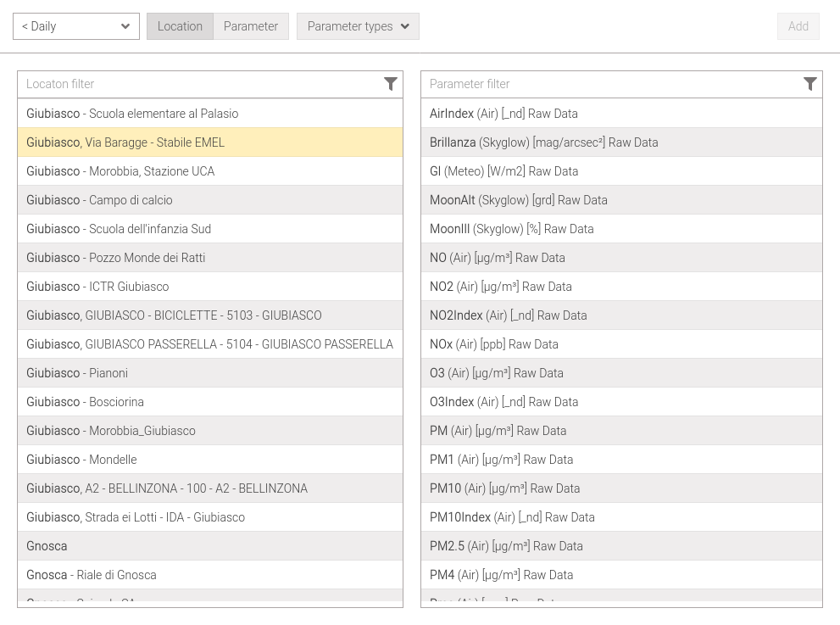Focus the Location filter text field
Viewport: 840px width, 625px height.
click(199, 84)
